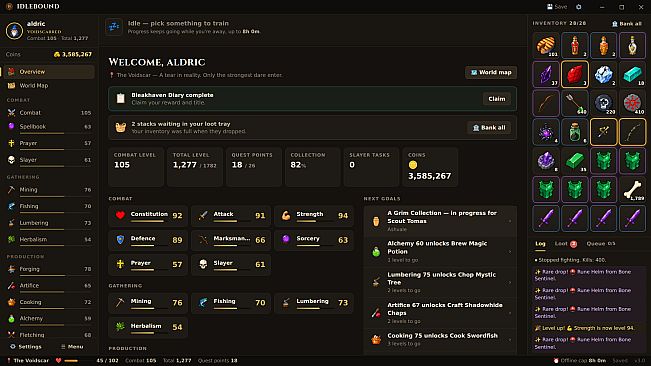Image resolution: width=651 pixels, height=366 pixels.
Task: Select the red rune item with count 410
Action: click(632, 103)
